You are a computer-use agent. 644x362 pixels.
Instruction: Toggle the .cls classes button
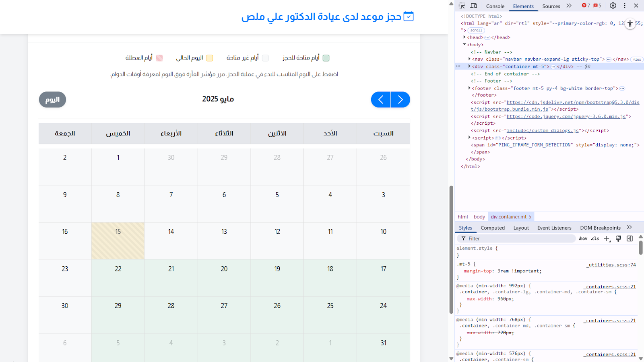(595, 239)
